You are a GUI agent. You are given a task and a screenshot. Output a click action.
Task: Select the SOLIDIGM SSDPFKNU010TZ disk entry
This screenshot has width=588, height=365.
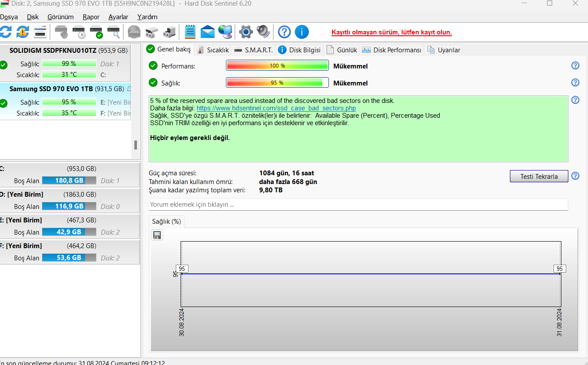coord(52,51)
